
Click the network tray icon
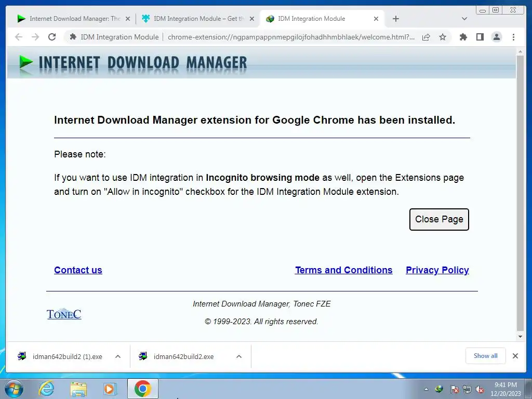tap(467, 389)
